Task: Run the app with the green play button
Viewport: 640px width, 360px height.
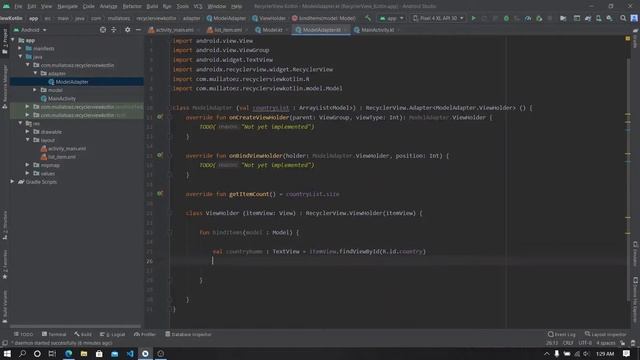Action: [473, 18]
